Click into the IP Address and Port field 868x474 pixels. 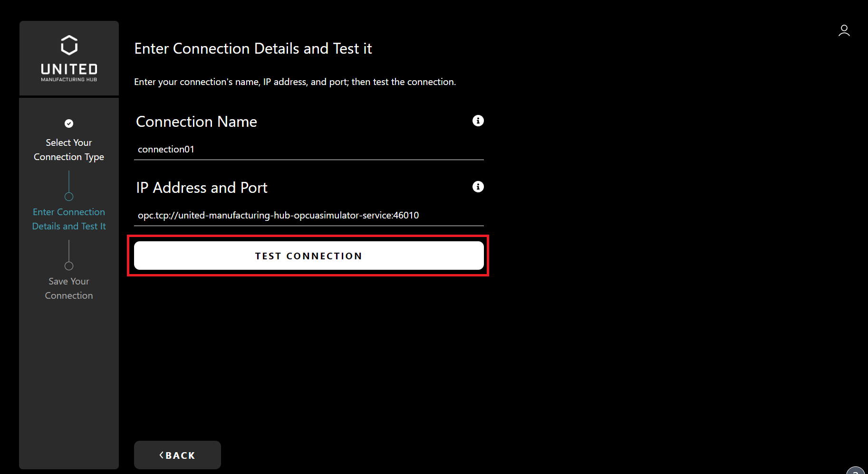(x=309, y=215)
